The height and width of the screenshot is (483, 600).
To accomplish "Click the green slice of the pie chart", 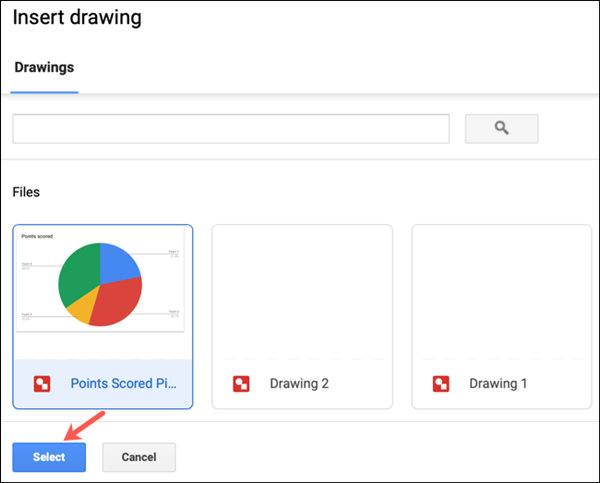I will (80, 272).
